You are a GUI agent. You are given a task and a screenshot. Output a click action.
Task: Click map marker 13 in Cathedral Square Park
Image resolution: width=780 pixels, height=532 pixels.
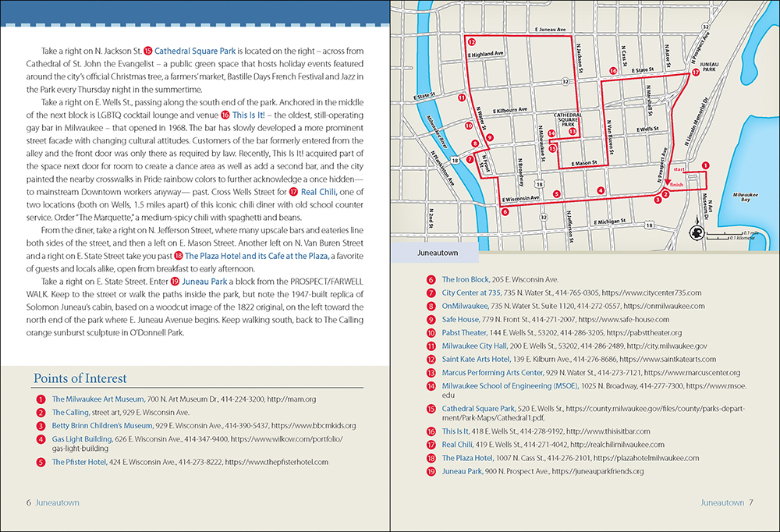pyautogui.click(x=573, y=132)
